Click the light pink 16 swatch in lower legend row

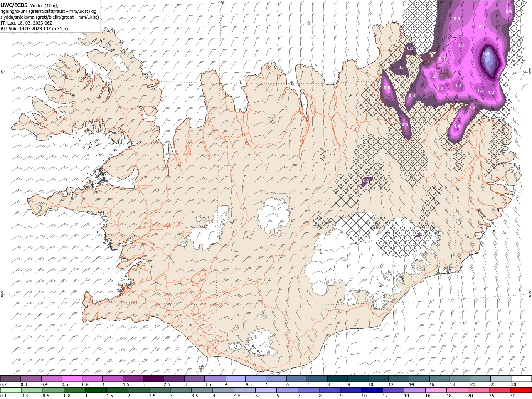(436, 390)
